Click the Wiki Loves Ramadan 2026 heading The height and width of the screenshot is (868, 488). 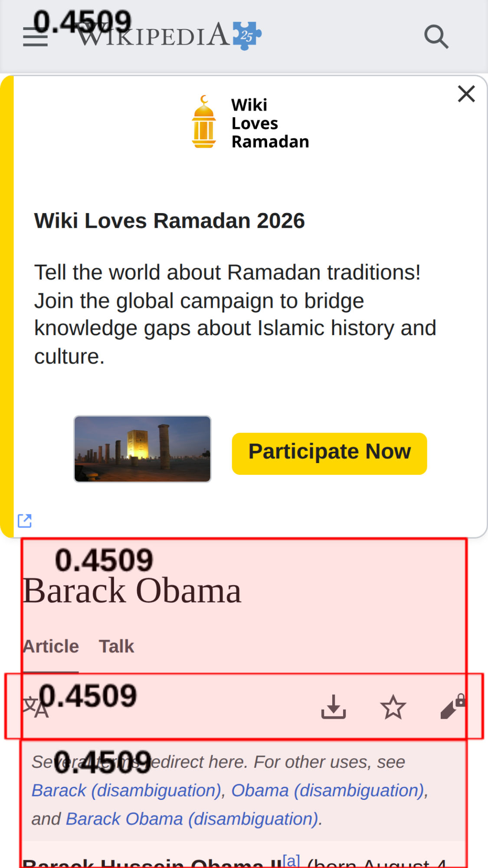pos(169,220)
